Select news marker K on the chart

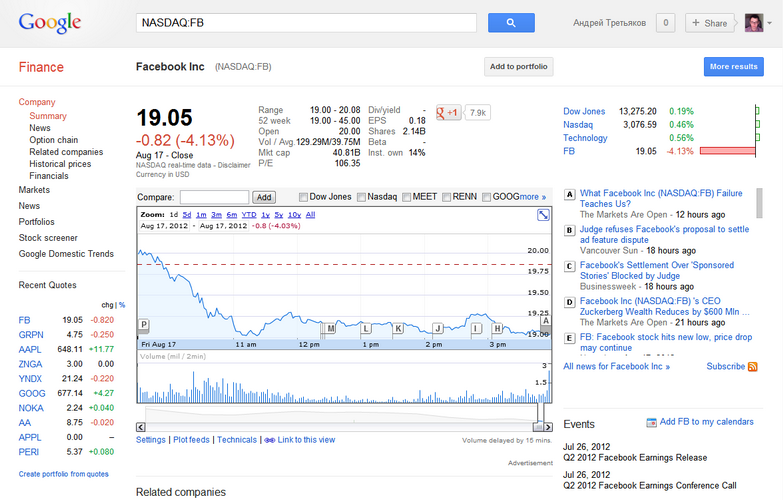point(398,328)
